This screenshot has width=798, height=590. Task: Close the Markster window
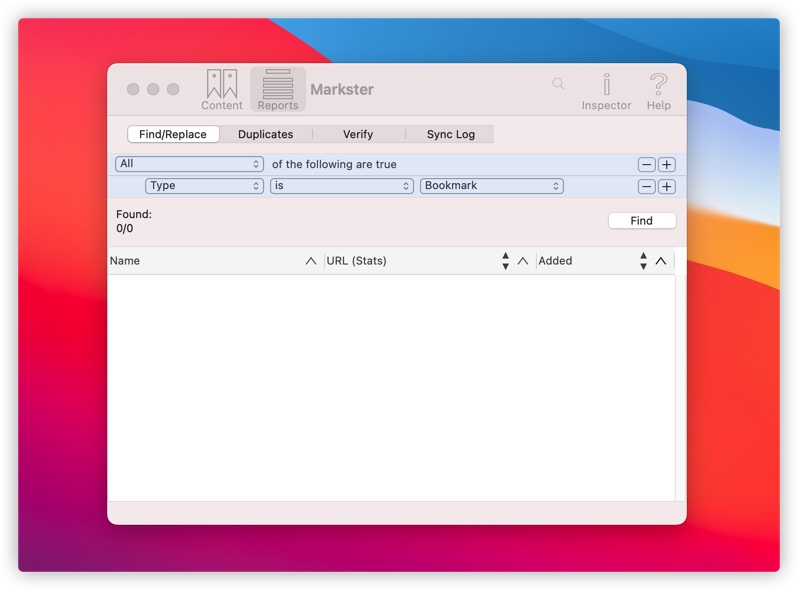tap(133, 89)
